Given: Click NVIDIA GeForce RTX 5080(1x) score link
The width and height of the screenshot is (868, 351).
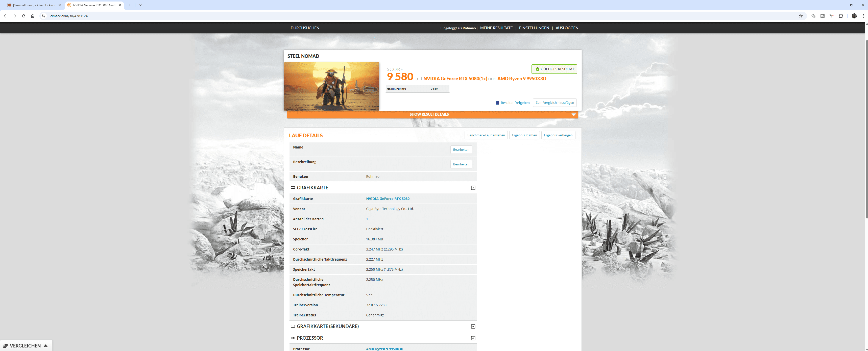Looking at the screenshot, I should (455, 79).
